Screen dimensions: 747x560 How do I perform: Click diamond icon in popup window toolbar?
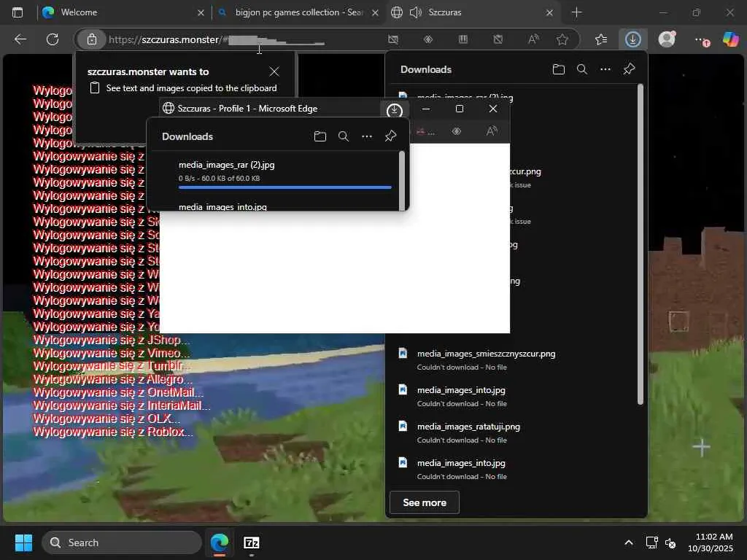[x=457, y=131]
